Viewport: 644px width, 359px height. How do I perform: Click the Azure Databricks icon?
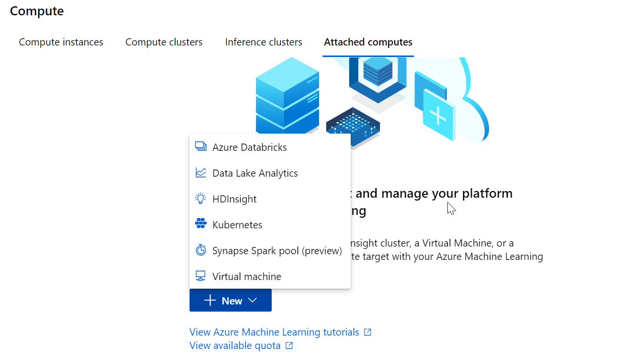[x=201, y=147]
